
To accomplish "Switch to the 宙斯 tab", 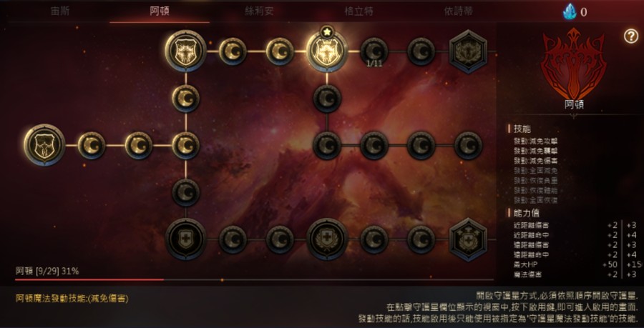I will 60,11.
